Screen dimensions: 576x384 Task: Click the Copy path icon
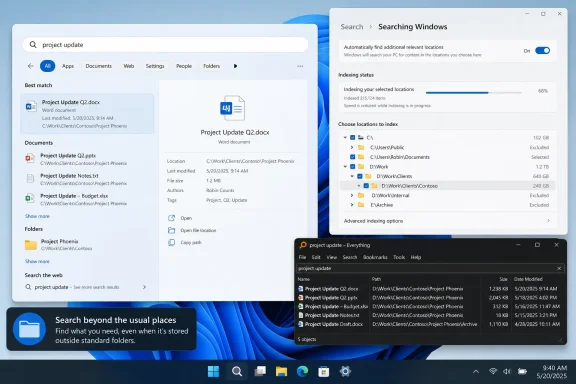pos(172,243)
